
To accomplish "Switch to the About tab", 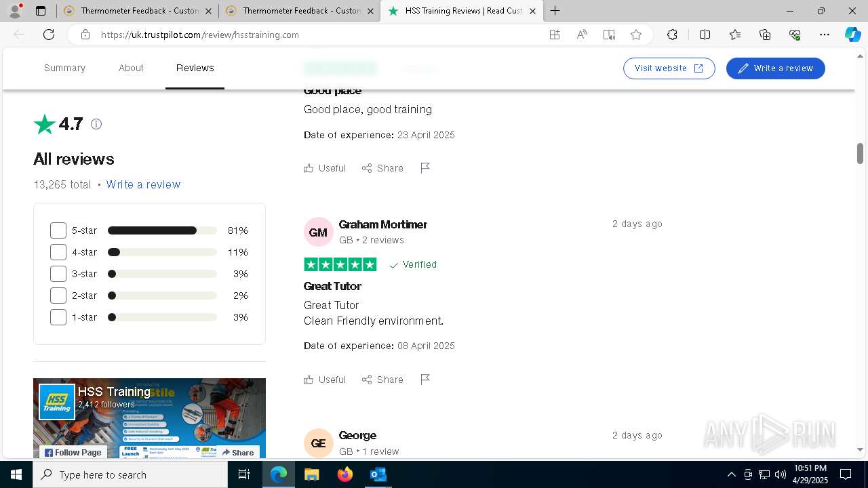I will pyautogui.click(x=131, y=68).
